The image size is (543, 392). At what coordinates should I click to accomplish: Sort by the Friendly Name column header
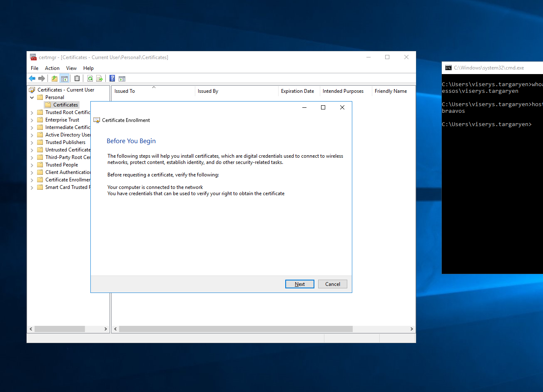(x=394, y=91)
